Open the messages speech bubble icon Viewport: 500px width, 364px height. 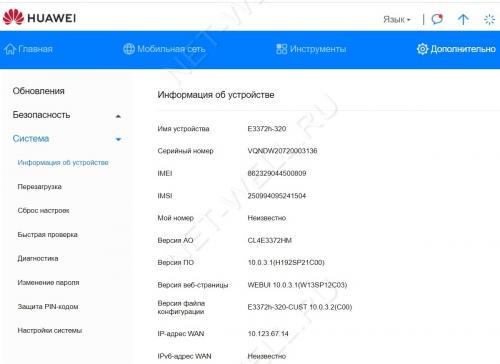(437, 19)
